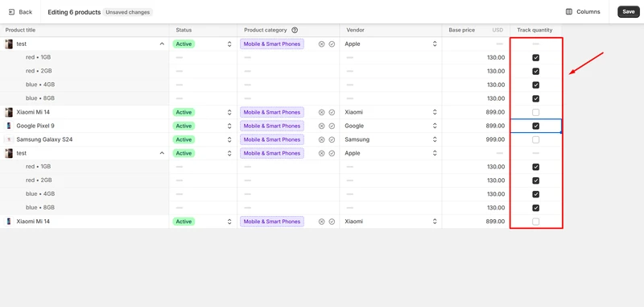The width and height of the screenshot is (644, 307).
Task: Enable Track quantity for Samsung Galaxy S24
Action: (x=535, y=139)
